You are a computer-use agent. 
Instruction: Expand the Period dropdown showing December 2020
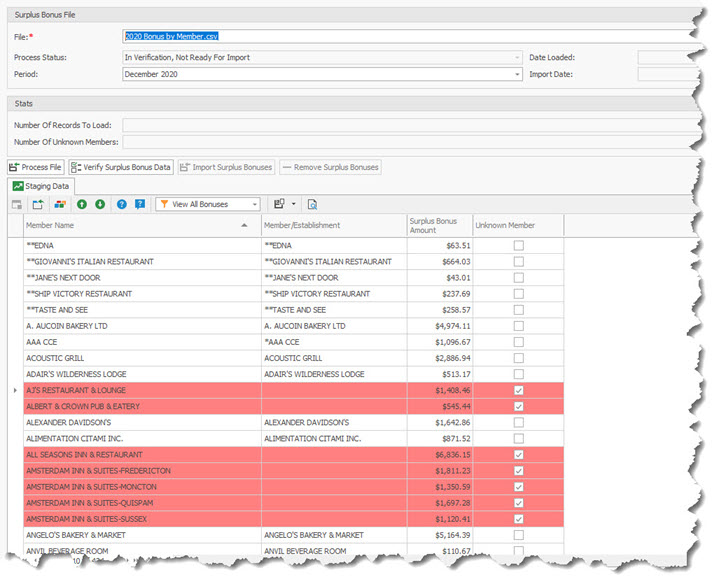click(518, 74)
